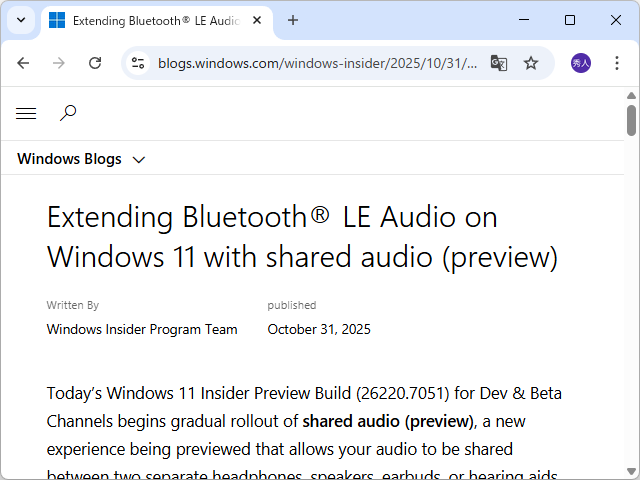Open the tab search dropdown arrow
This screenshot has height=480, width=640.
[22, 20]
